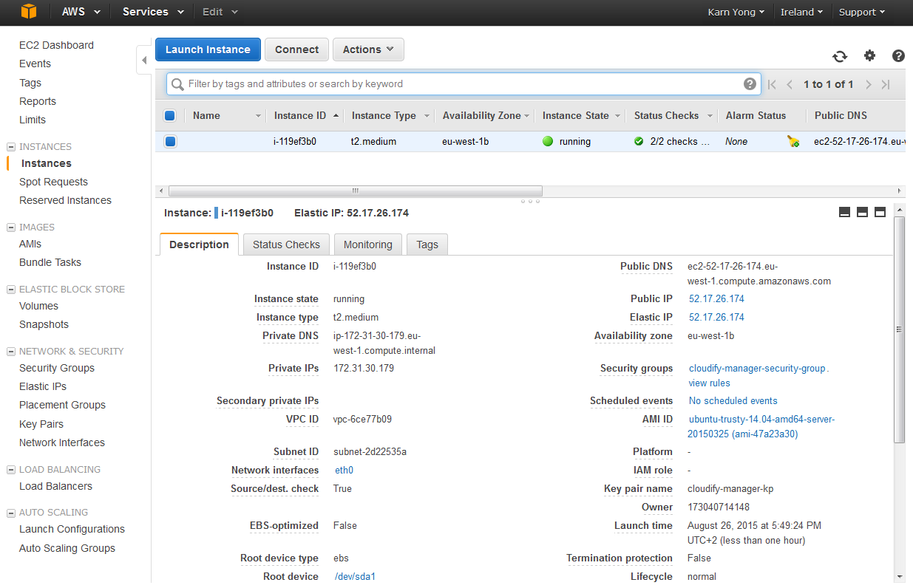Switch to the Tags tab
This screenshot has height=588, width=913.
[x=427, y=245]
